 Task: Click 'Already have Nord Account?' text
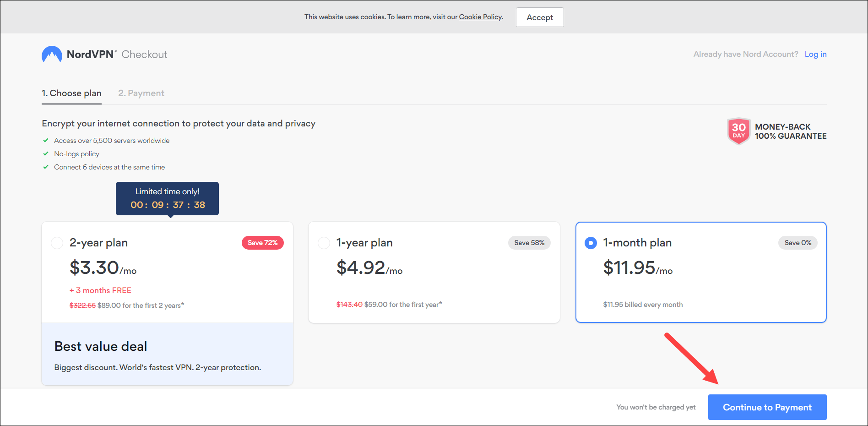coord(746,54)
